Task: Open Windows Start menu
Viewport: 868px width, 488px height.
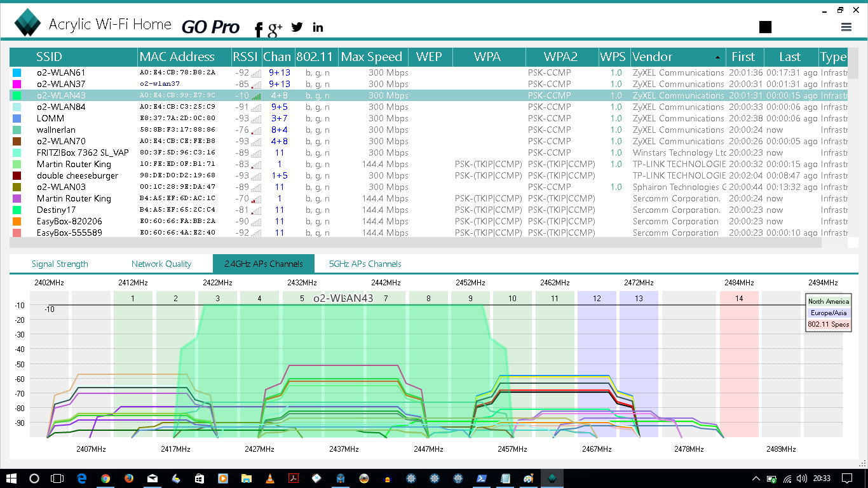Action: coord(11,478)
